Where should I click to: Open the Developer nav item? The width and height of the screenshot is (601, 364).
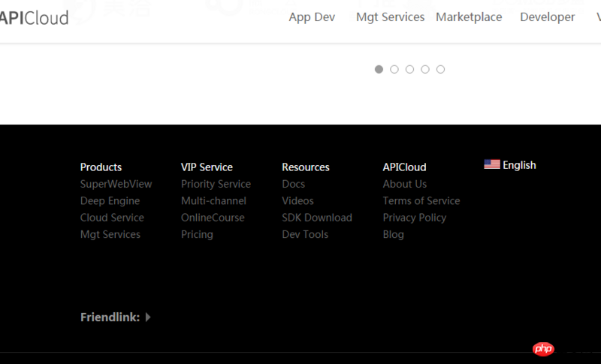(x=548, y=17)
